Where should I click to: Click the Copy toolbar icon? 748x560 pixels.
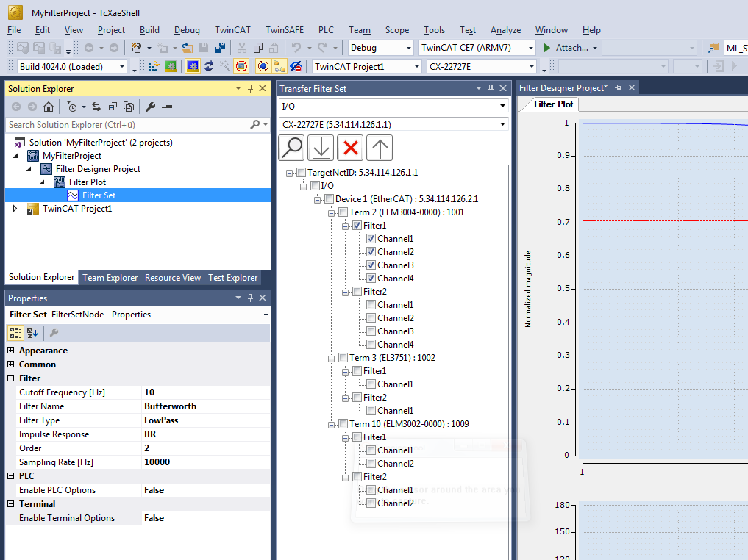(258, 48)
